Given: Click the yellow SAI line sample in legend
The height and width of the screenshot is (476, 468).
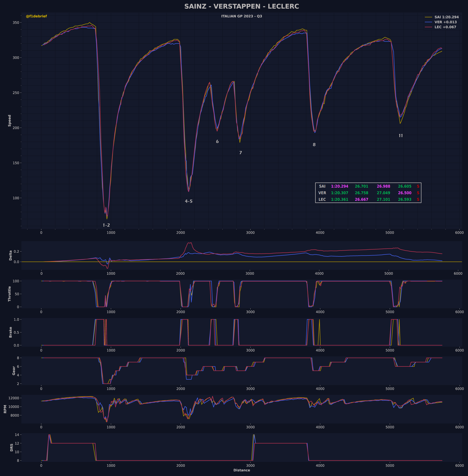Looking at the screenshot, I should click(x=429, y=17).
